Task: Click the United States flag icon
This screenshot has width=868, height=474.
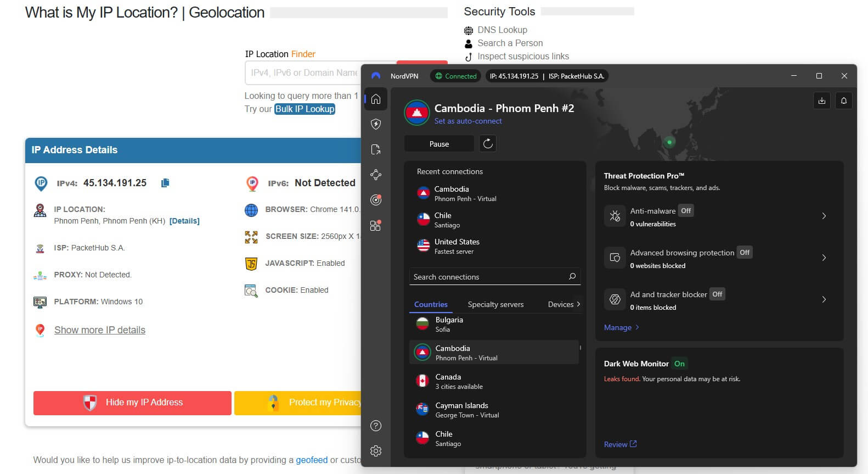Action: coord(424,246)
